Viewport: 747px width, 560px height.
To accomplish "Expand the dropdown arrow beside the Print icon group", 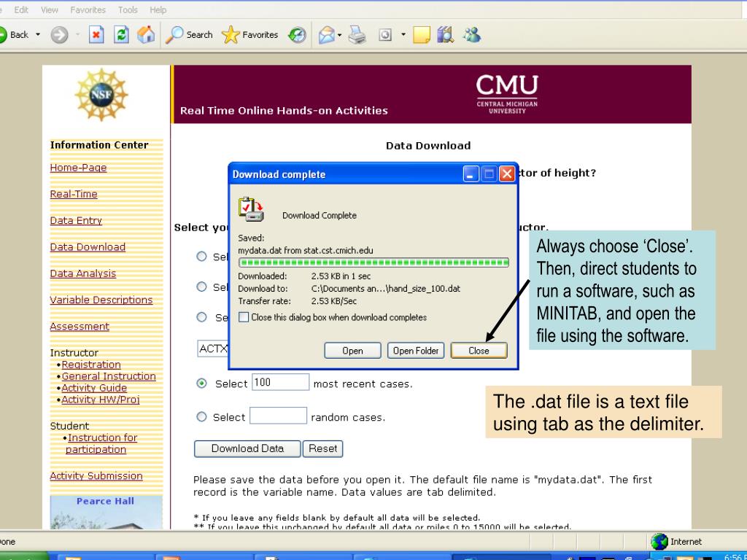I will 402,35.
